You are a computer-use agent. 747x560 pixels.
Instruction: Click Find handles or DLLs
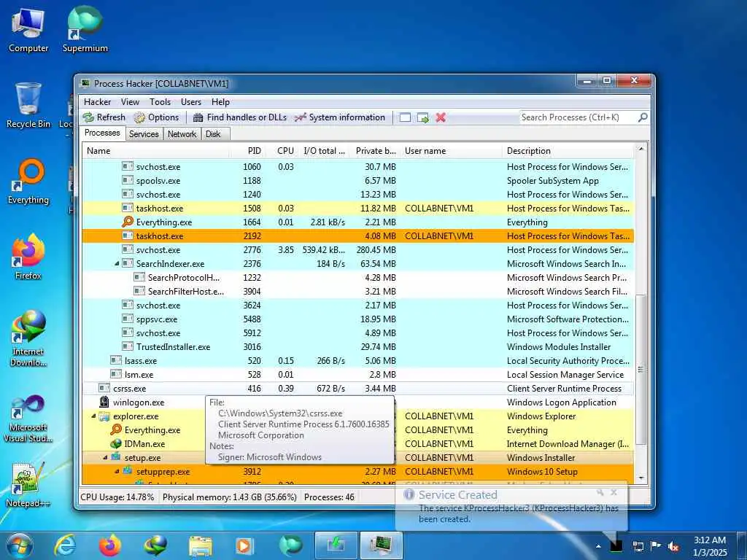tap(239, 117)
